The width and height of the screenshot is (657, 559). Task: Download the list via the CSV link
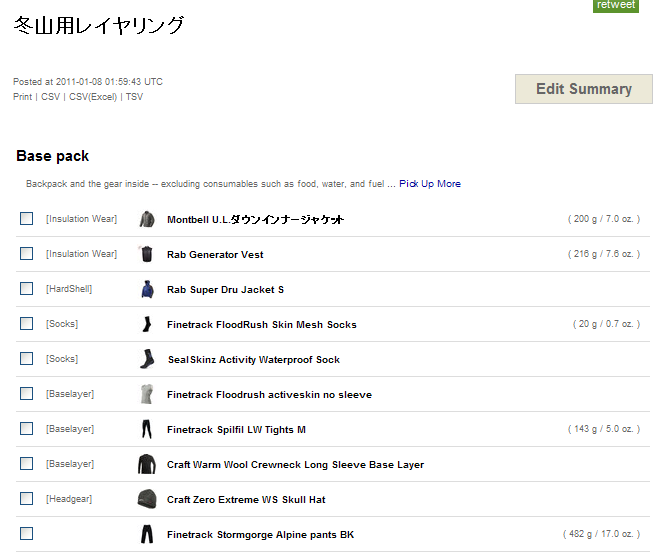(x=50, y=97)
